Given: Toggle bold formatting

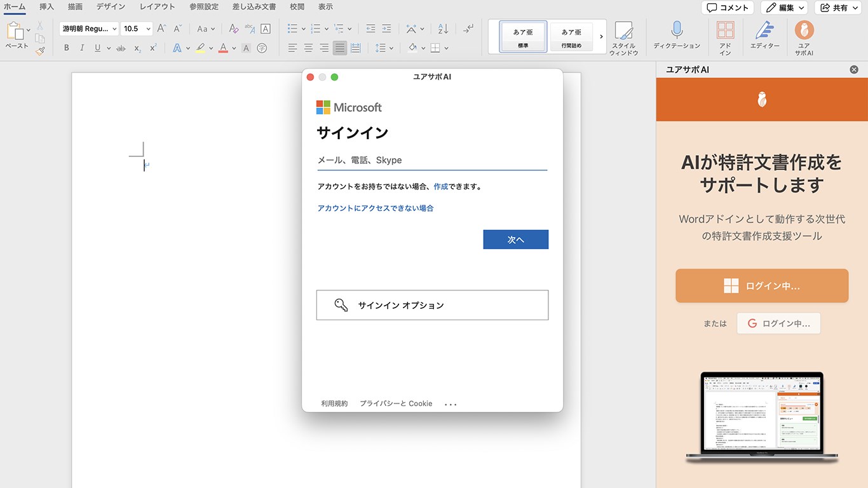Looking at the screenshot, I should click(x=67, y=48).
